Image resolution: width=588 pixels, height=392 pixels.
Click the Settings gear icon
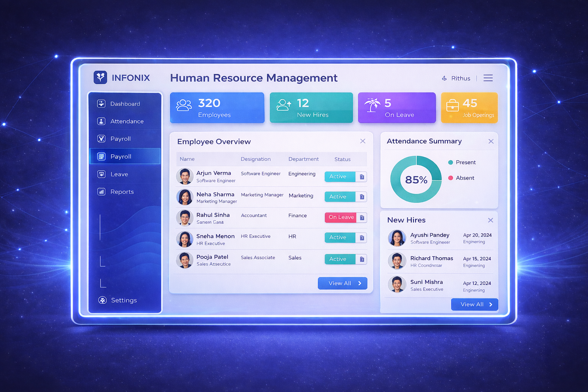coord(102,300)
